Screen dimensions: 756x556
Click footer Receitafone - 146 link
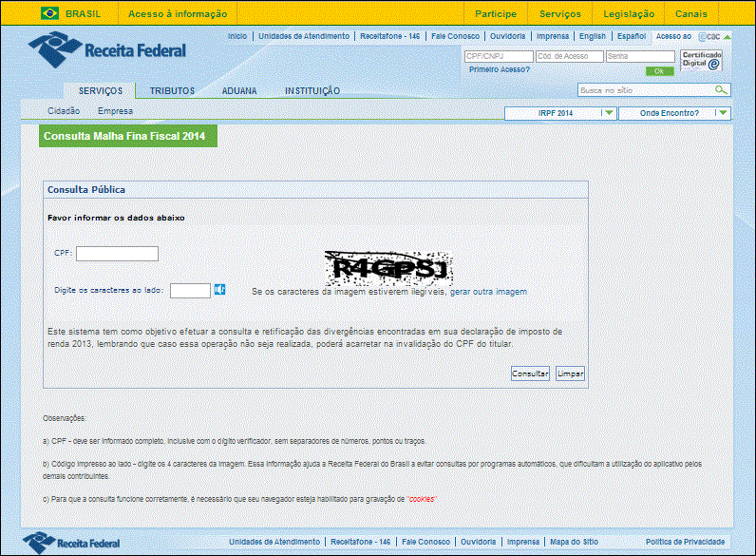point(360,542)
